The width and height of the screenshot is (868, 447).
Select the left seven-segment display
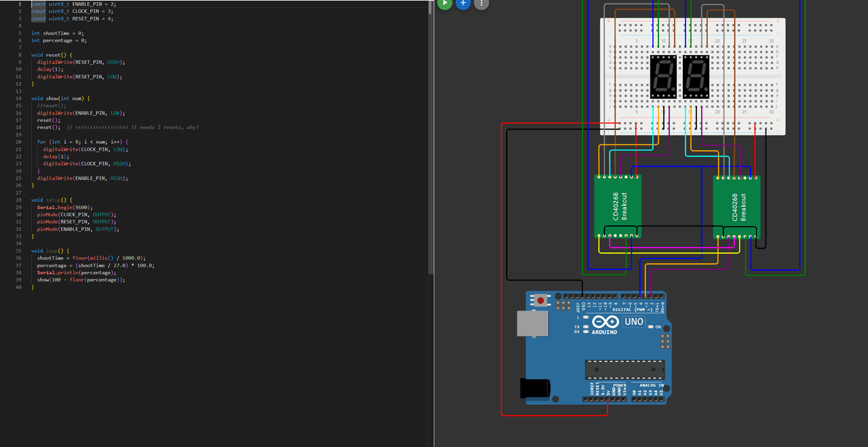tap(663, 75)
